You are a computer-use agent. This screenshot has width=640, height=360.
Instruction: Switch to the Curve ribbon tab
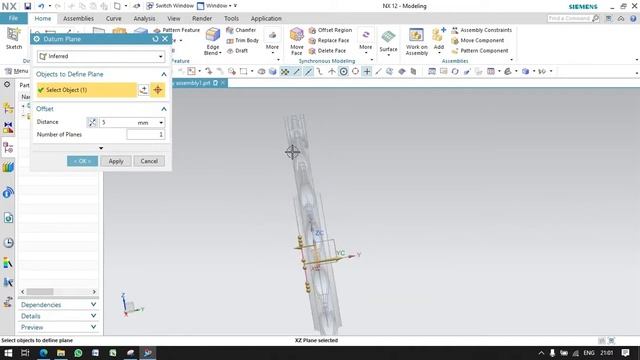point(113,18)
